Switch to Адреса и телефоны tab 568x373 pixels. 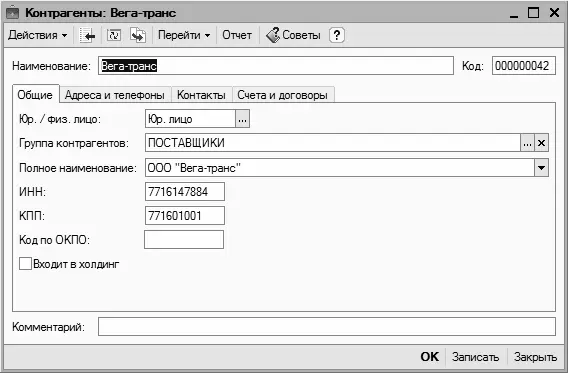[115, 95]
